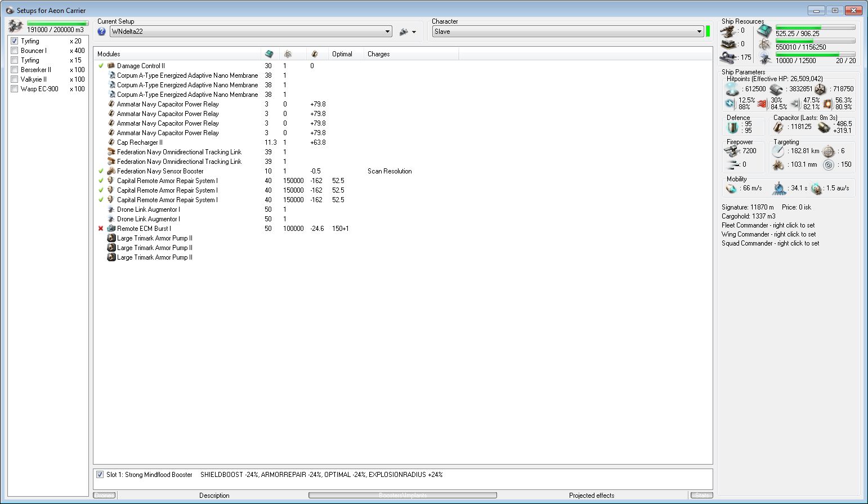868x504 pixels.
Task: Activate the Valkyrie II drone checkbox
Action: click(15, 79)
